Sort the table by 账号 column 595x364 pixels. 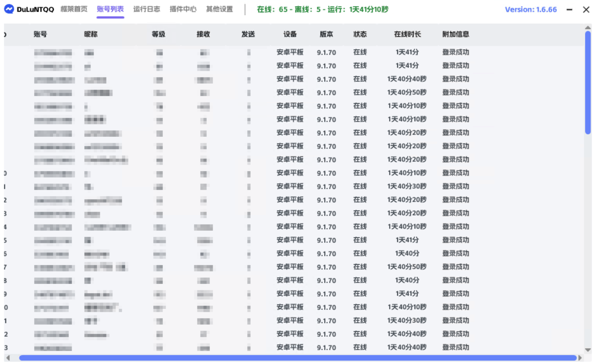pyautogui.click(x=40, y=34)
